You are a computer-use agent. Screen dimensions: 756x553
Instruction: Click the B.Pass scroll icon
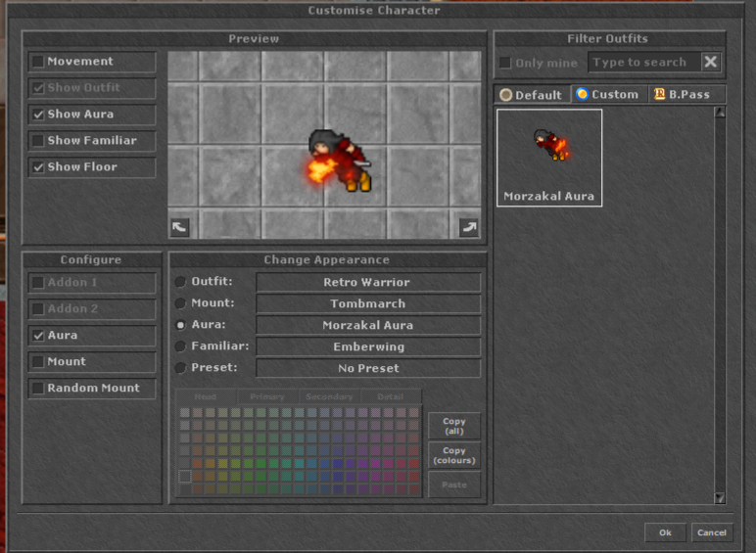(659, 94)
